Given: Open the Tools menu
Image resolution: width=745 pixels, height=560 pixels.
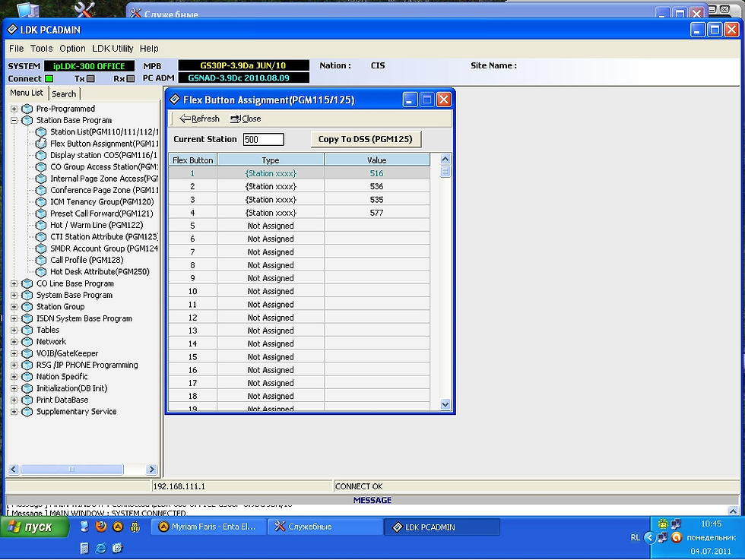Looking at the screenshot, I should (41, 49).
